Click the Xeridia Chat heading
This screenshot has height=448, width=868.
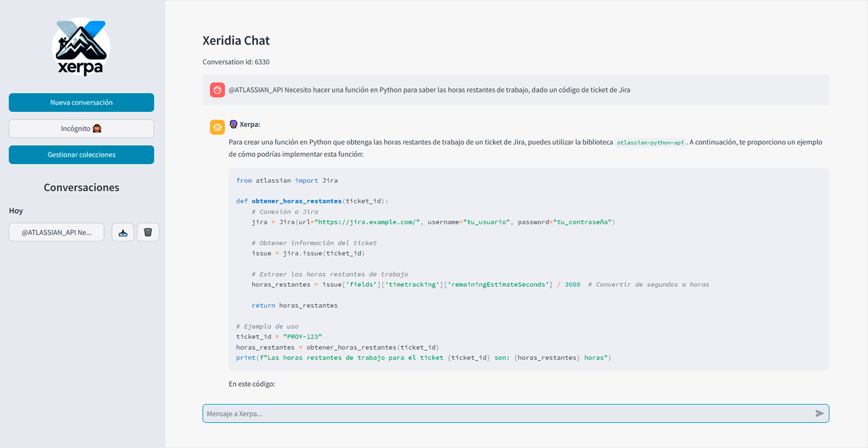coord(236,41)
